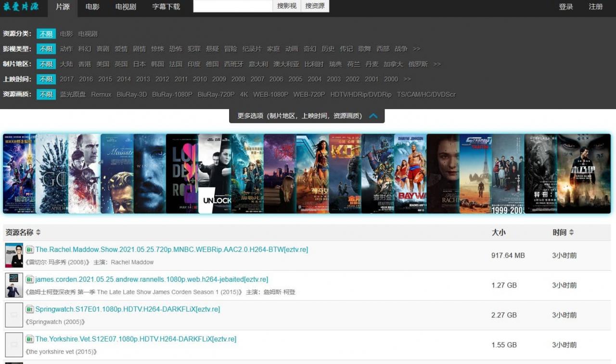Select 不限 option for 资源分类 filter
Viewport: 616px width, 364px height.
click(46, 34)
